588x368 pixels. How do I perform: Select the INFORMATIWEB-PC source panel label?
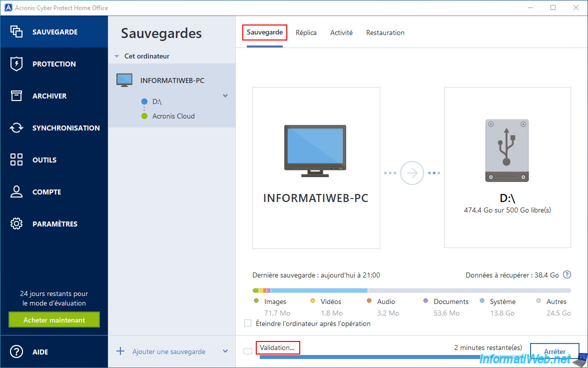(316, 198)
